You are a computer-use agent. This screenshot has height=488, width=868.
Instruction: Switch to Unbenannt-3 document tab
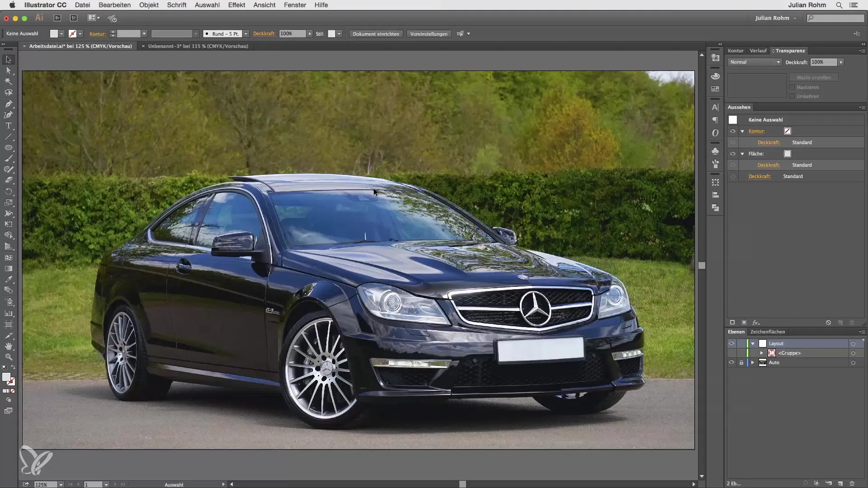click(198, 46)
